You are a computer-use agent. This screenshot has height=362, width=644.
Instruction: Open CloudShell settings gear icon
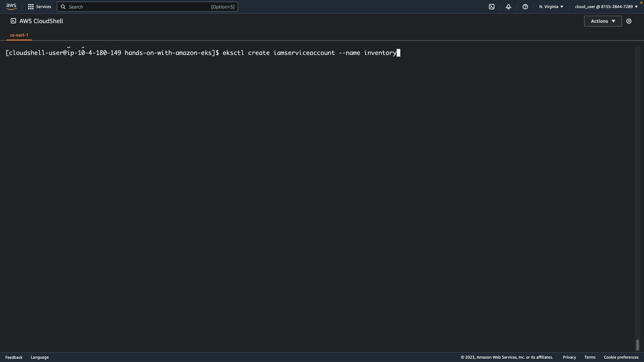(629, 21)
